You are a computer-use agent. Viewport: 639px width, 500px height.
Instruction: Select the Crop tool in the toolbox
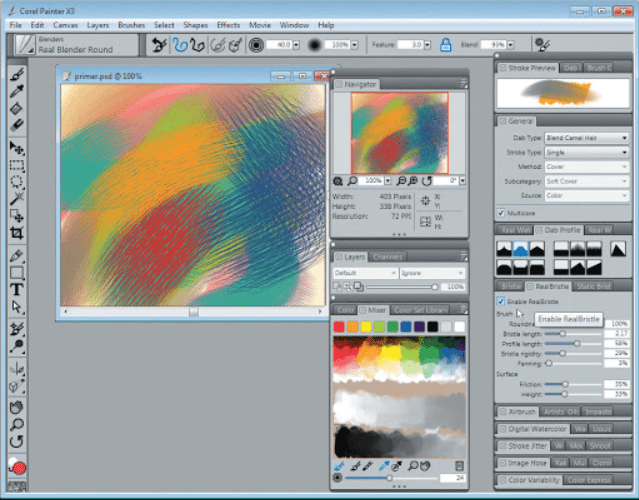[16, 232]
